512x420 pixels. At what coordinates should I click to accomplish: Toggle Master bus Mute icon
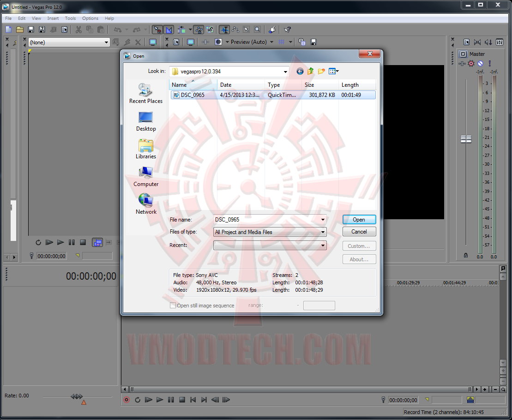[x=480, y=63]
